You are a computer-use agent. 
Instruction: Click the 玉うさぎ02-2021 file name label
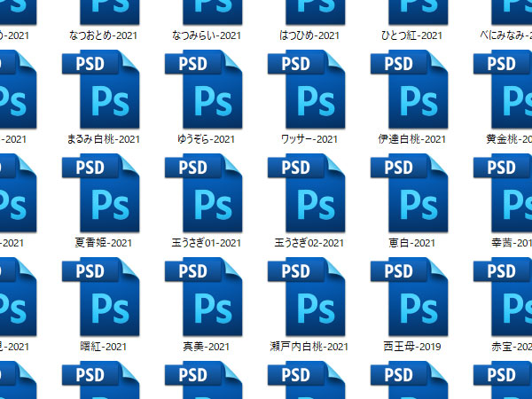[309, 243]
